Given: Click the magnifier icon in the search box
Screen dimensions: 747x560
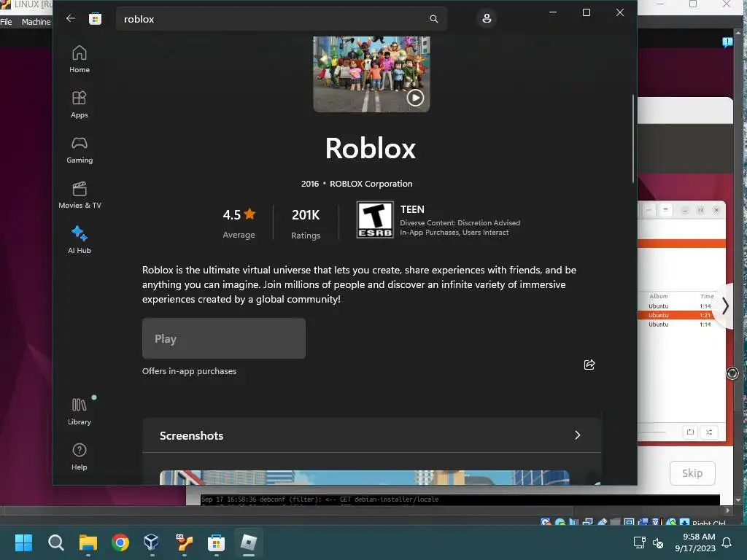Looking at the screenshot, I should point(433,19).
